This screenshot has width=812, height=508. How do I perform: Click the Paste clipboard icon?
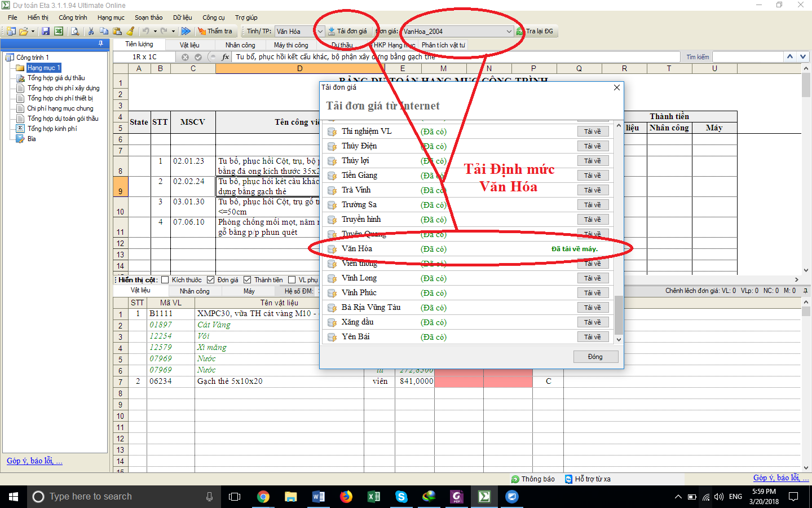click(x=117, y=32)
